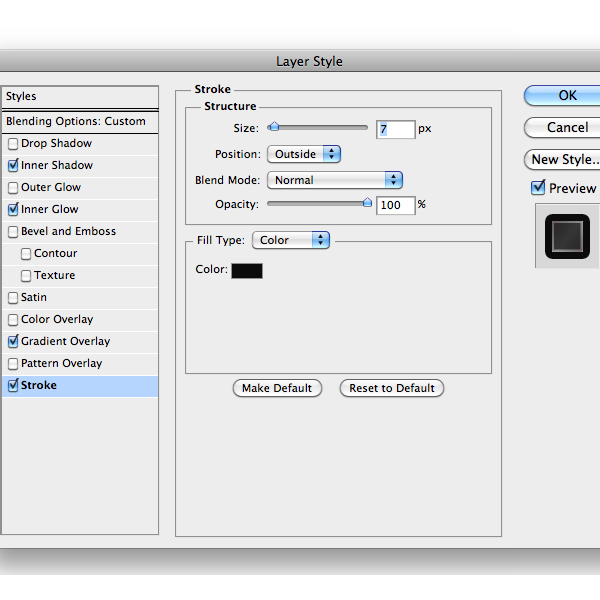Open the Inner Shadow settings label
This screenshot has width=600, height=600.
tap(57, 165)
